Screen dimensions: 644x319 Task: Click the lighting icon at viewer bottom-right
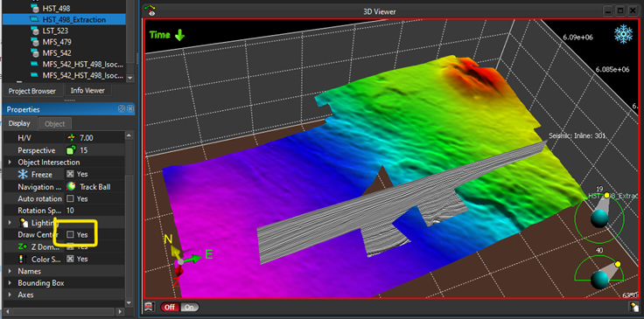tap(634, 306)
